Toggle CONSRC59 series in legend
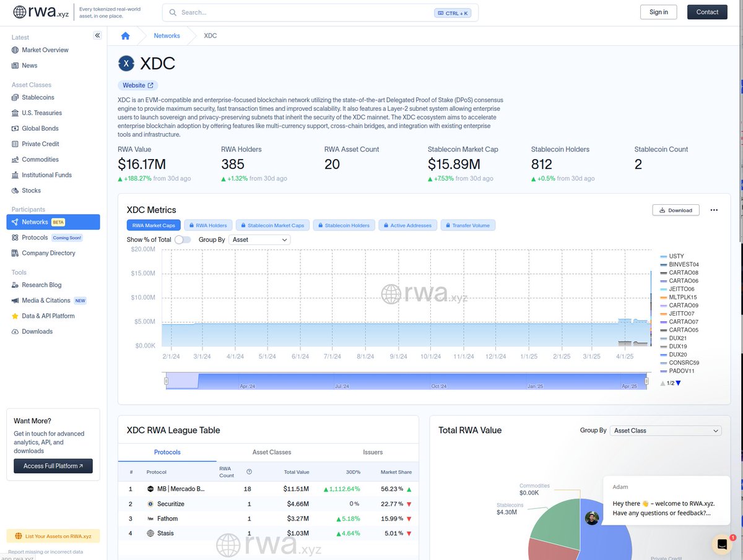The width and height of the screenshot is (743, 560). coord(680,363)
